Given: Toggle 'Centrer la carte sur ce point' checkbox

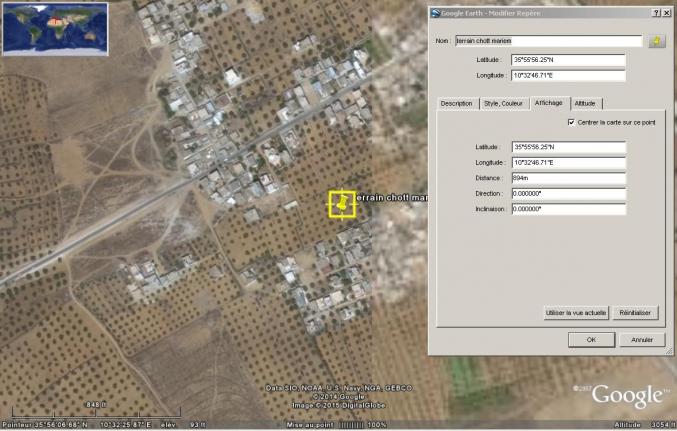Looking at the screenshot, I should click(x=570, y=122).
